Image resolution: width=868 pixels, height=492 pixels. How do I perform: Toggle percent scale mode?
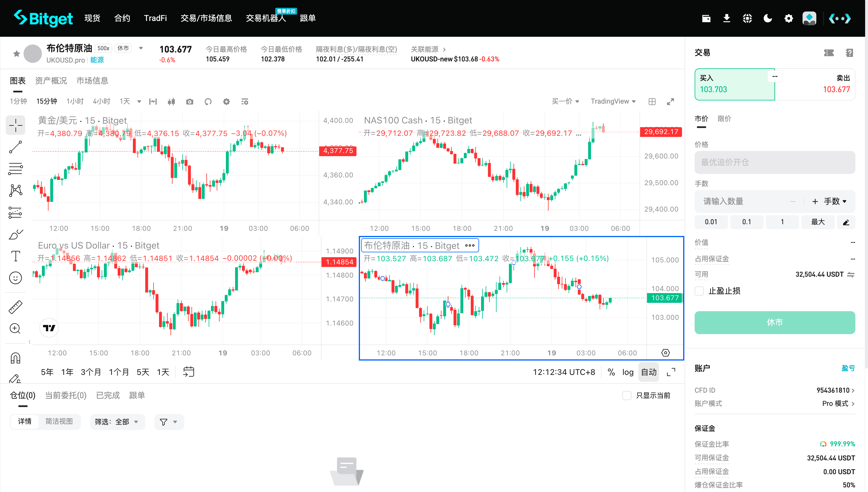tap(611, 372)
